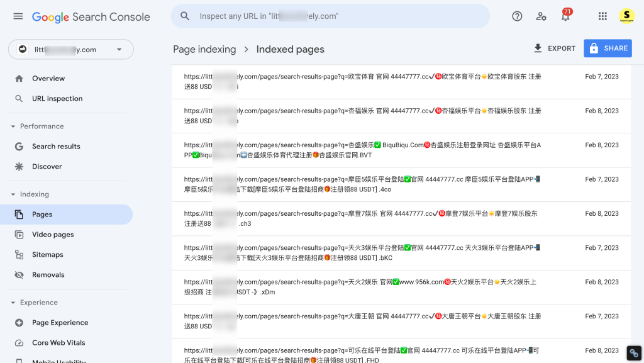
Task: Open Page Experience report
Action: tap(67, 323)
